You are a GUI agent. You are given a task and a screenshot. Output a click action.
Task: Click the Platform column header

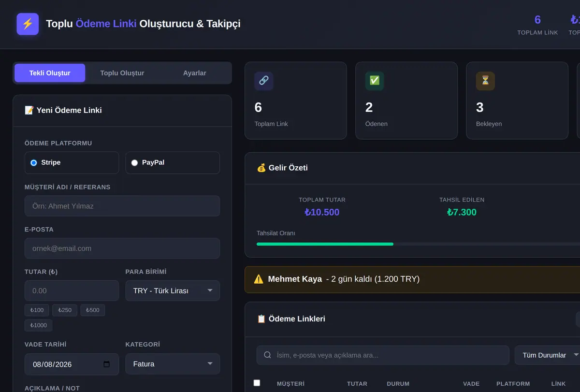coord(513,384)
